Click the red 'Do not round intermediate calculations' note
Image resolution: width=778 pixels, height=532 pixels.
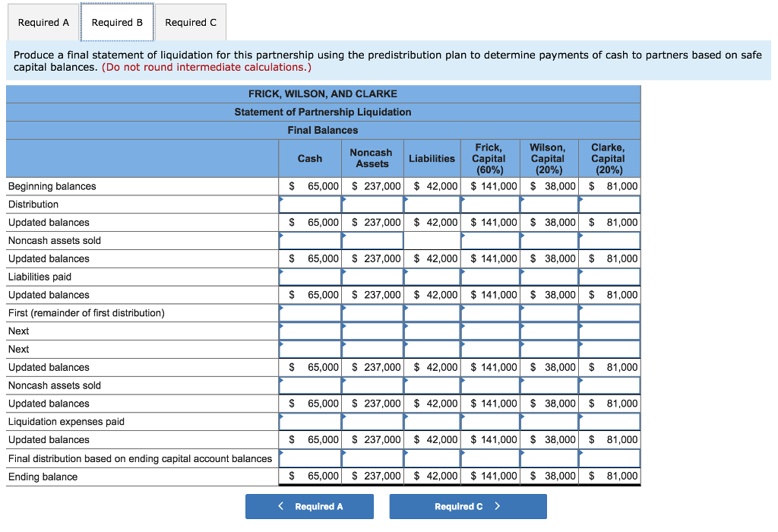[207, 67]
